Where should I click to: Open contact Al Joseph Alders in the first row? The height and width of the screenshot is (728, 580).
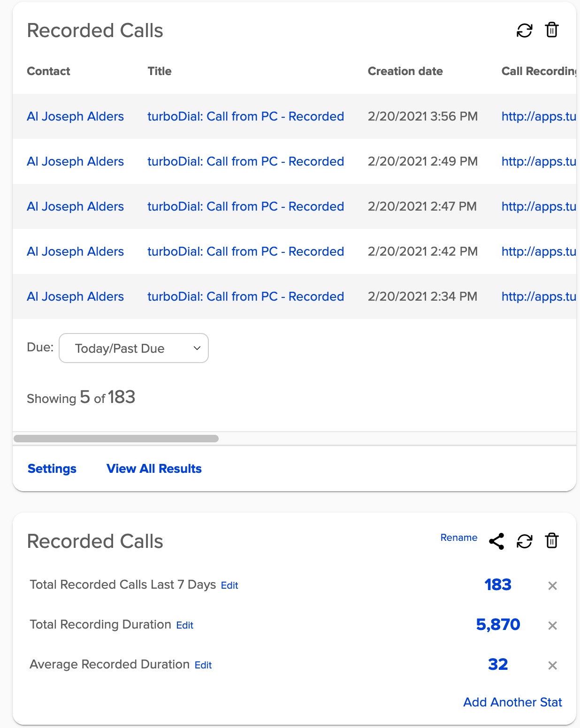click(x=76, y=116)
